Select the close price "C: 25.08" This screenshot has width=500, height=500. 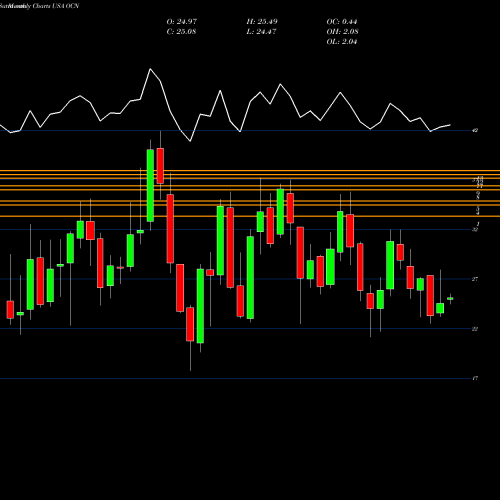181,32
